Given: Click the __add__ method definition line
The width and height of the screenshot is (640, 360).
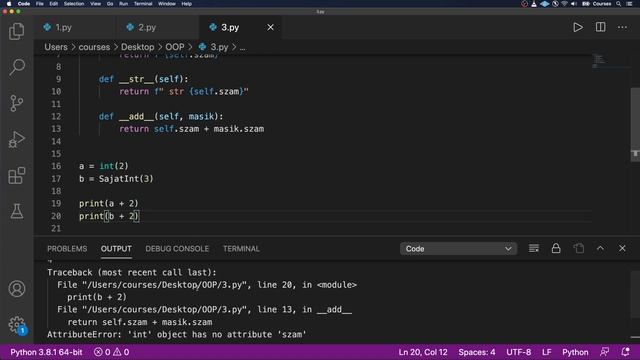Looking at the screenshot, I should [161, 117].
